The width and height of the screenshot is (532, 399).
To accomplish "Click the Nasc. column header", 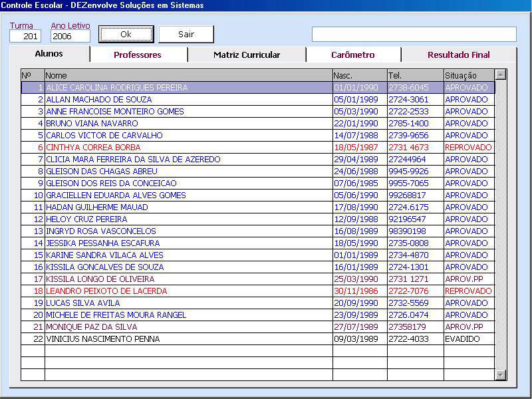I will click(x=359, y=76).
